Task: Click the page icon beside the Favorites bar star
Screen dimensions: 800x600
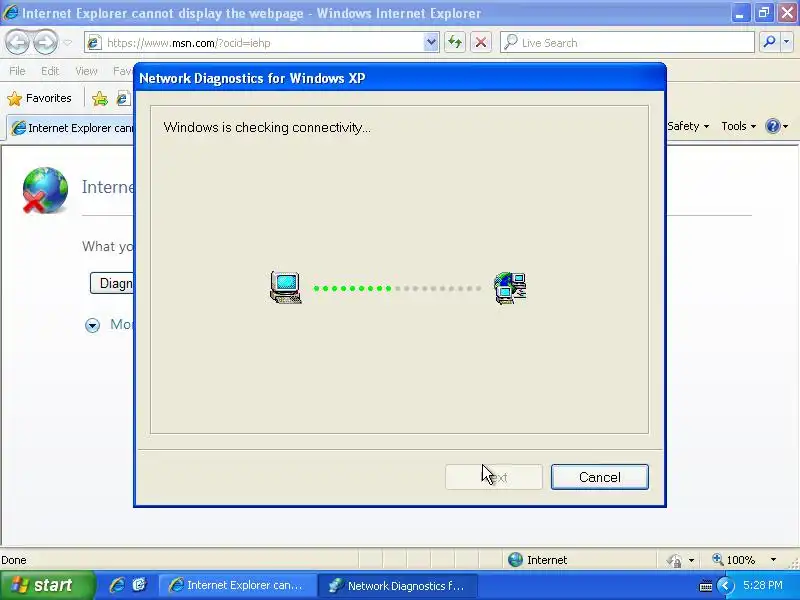Action: click(x=122, y=98)
